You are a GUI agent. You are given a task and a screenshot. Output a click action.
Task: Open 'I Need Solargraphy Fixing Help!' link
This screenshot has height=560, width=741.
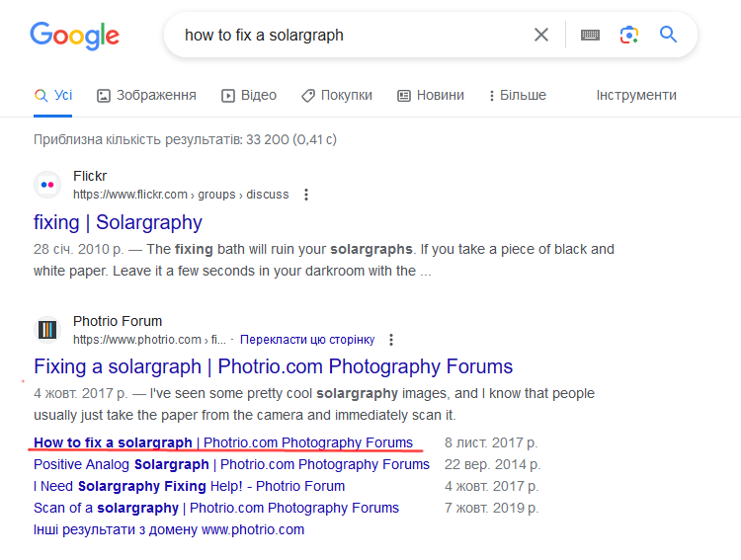pyautogui.click(x=189, y=486)
